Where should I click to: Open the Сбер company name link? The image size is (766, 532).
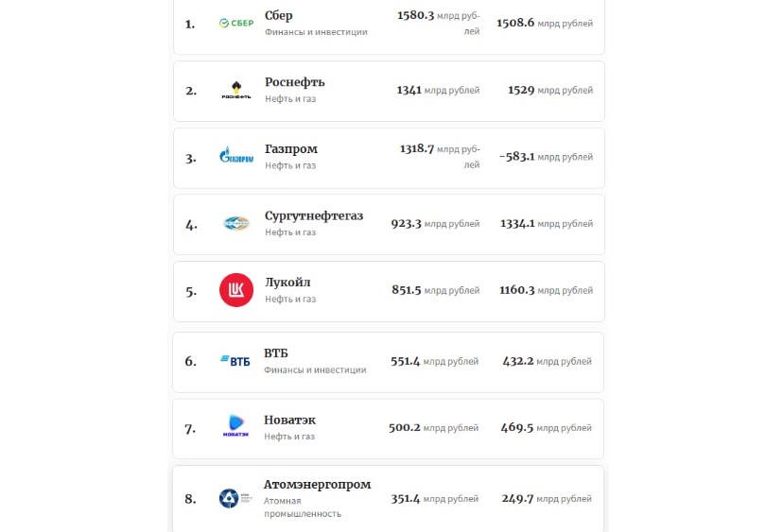point(279,15)
